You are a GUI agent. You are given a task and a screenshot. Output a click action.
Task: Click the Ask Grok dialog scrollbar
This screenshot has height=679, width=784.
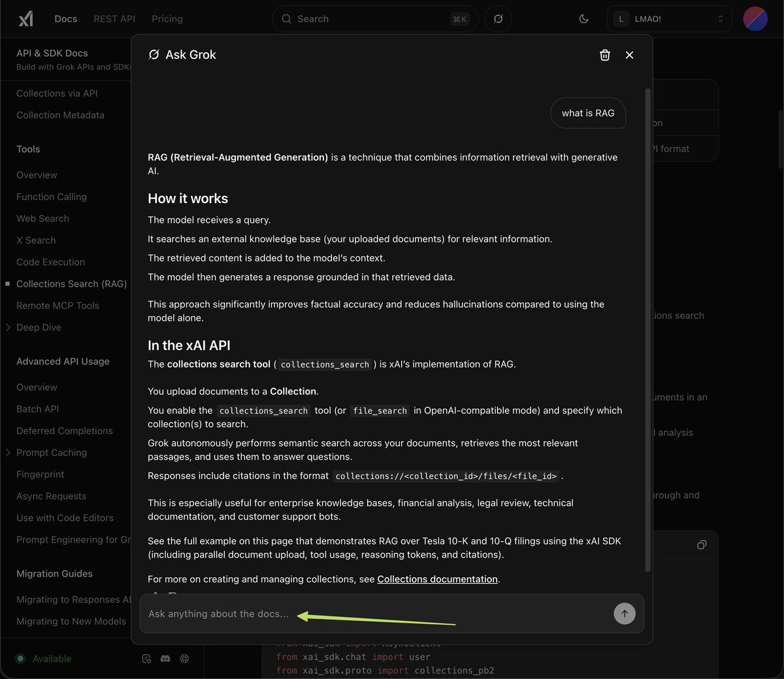tap(647, 330)
